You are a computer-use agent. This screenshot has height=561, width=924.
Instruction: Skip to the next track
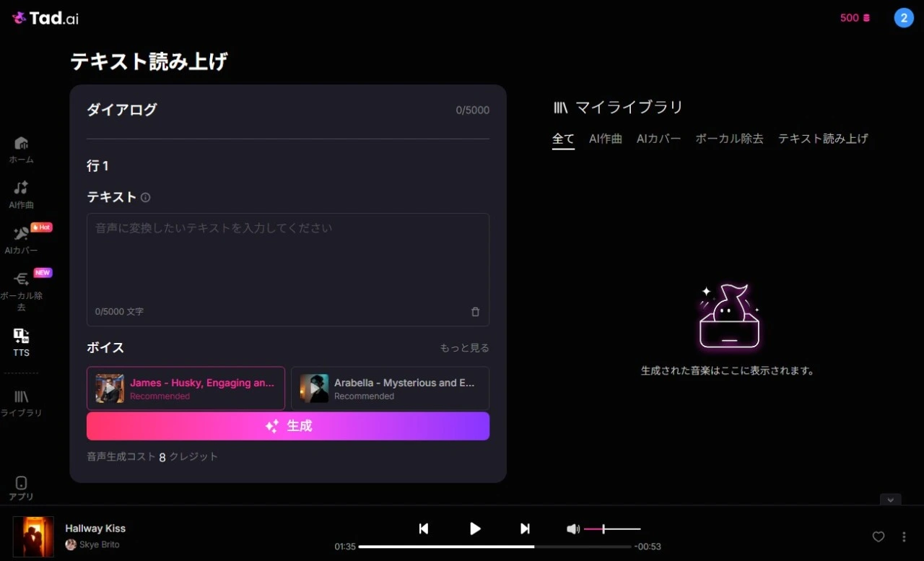click(525, 529)
